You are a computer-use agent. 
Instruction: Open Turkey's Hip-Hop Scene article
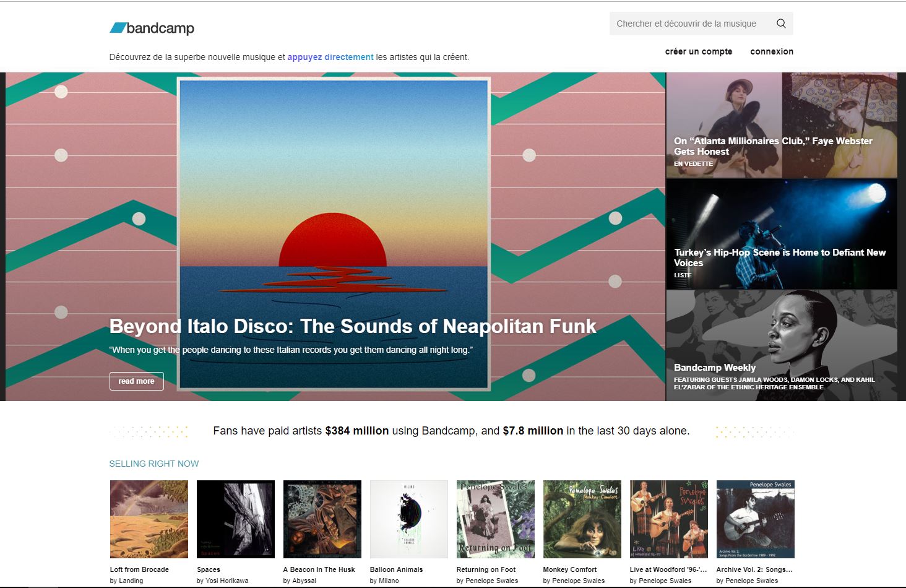coord(782,234)
